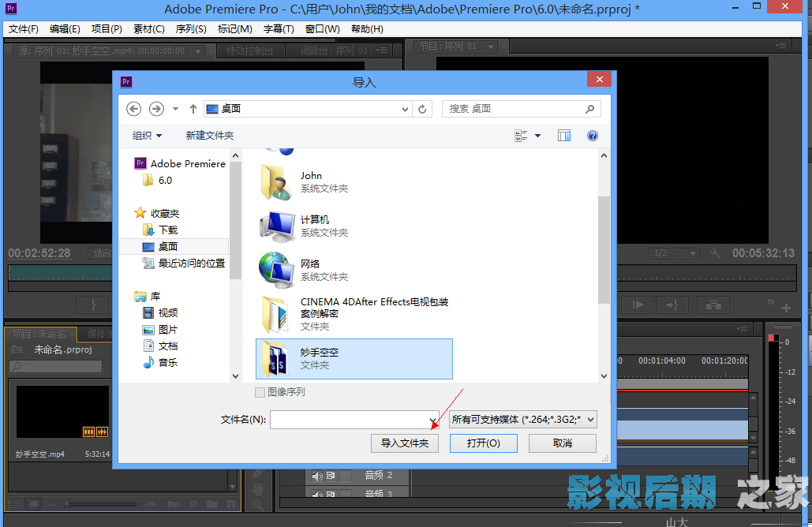Image resolution: width=812 pixels, height=527 pixels.
Task: Expand the file type filter dropdown
Action: coord(522,420)
